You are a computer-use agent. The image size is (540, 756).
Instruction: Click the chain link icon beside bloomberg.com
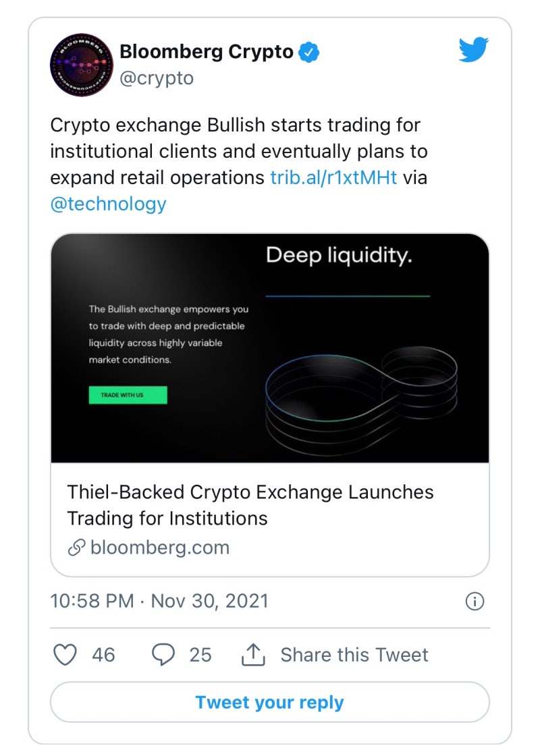[x=76, y=548]
